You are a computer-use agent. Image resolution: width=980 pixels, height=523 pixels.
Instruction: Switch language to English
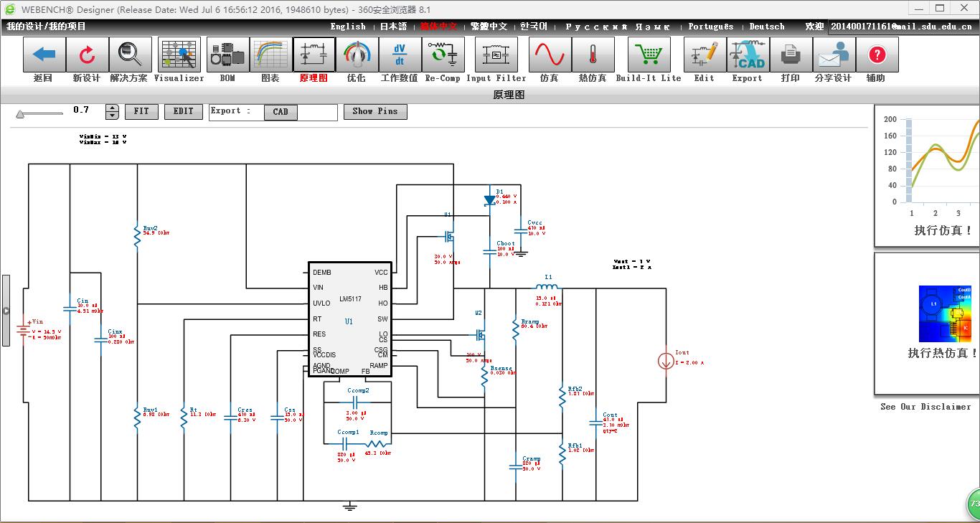point(348,27)
